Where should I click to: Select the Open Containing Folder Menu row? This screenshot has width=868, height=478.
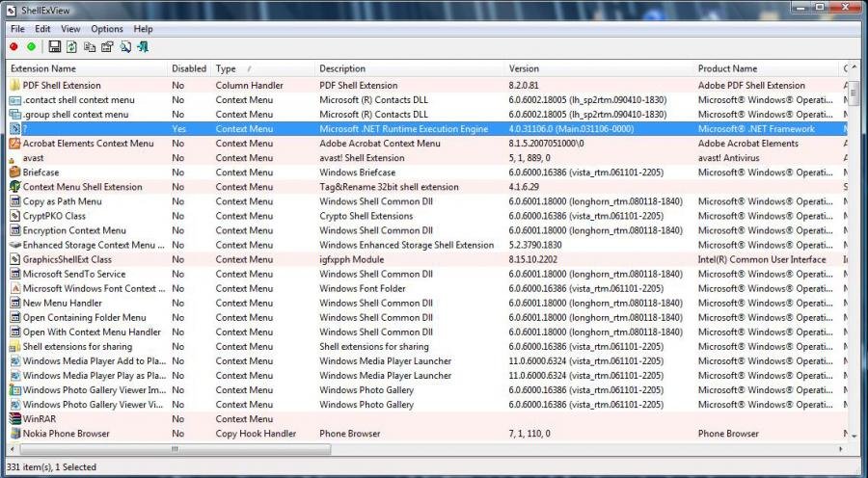pyautogui.click(x=427, y=317)
